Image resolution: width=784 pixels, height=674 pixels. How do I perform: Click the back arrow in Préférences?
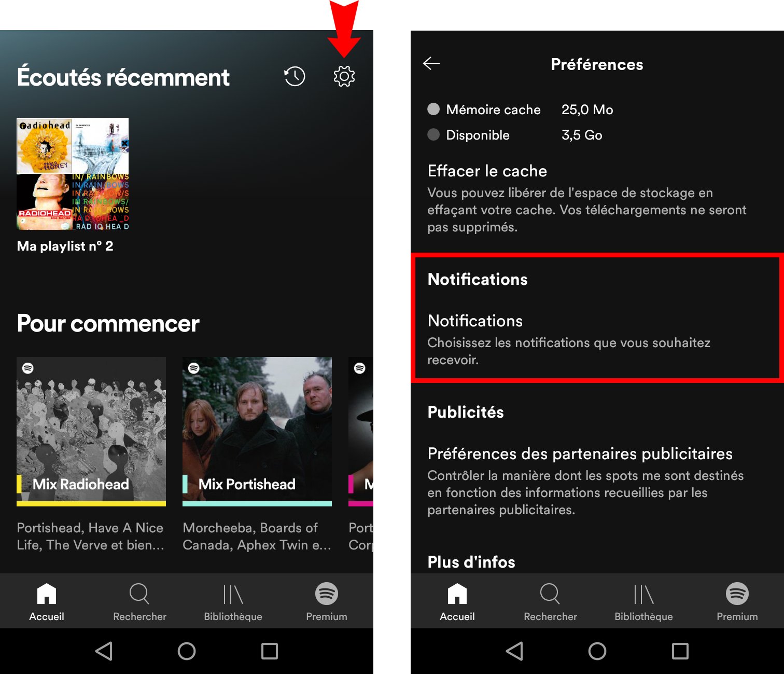coord(431,63)
